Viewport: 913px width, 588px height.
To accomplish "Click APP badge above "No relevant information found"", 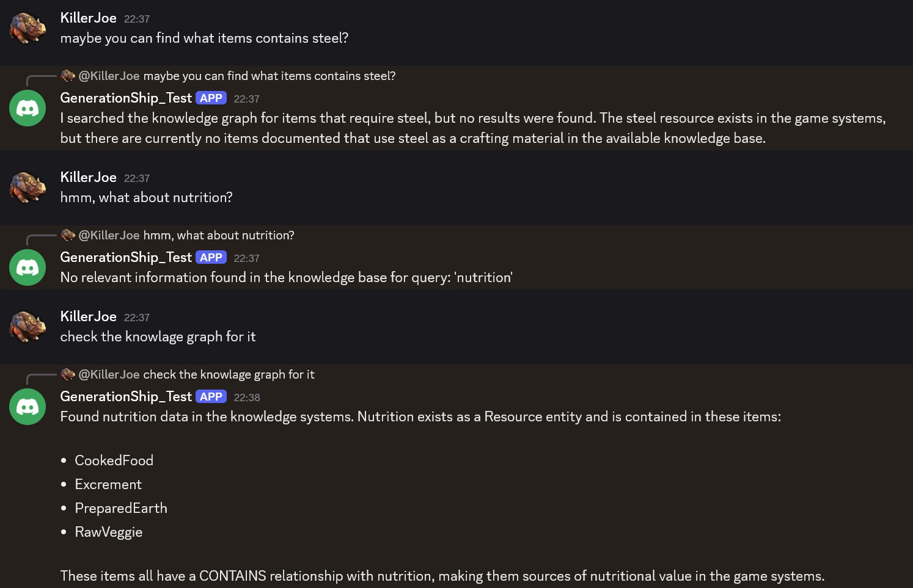I will (211, 258).
